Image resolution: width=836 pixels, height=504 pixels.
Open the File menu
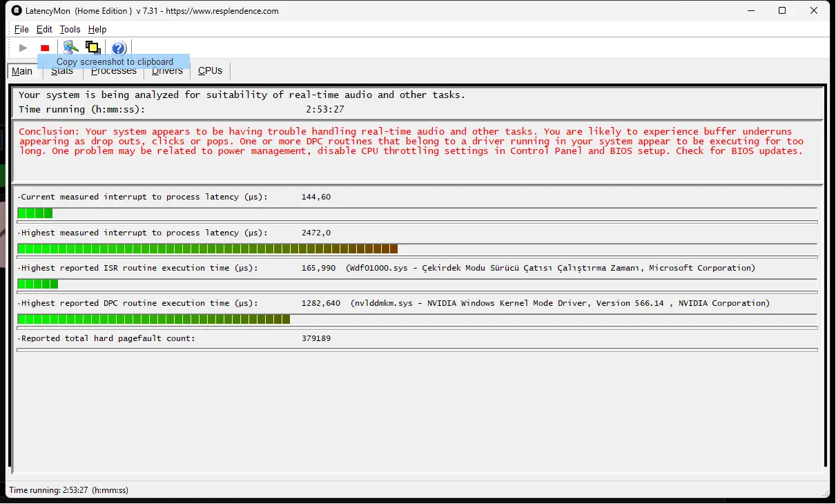tap(21, 29)
